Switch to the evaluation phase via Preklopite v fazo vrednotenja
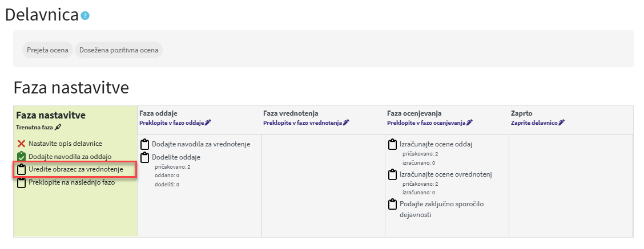The height and width of the screenshot is (249, 644). (303, 123)
